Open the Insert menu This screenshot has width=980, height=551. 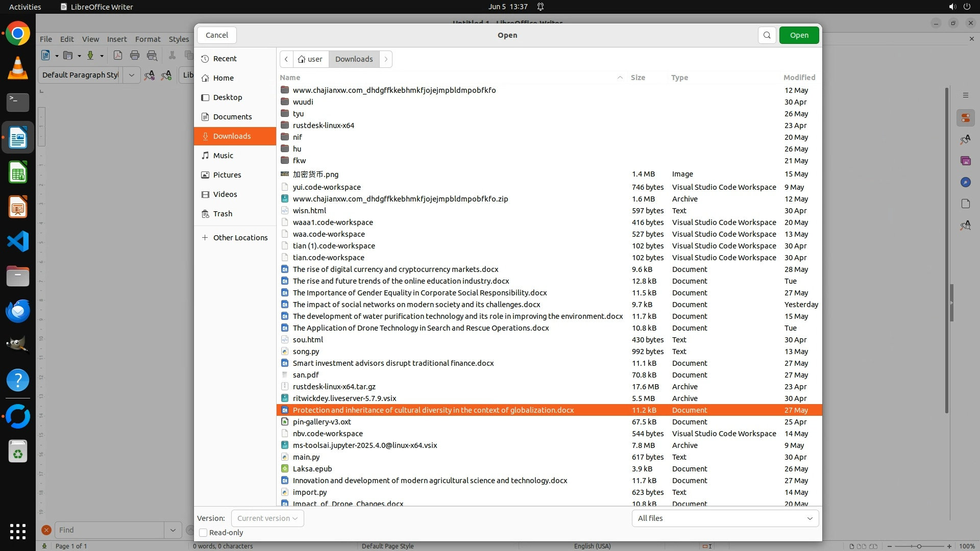pos(116,39)
